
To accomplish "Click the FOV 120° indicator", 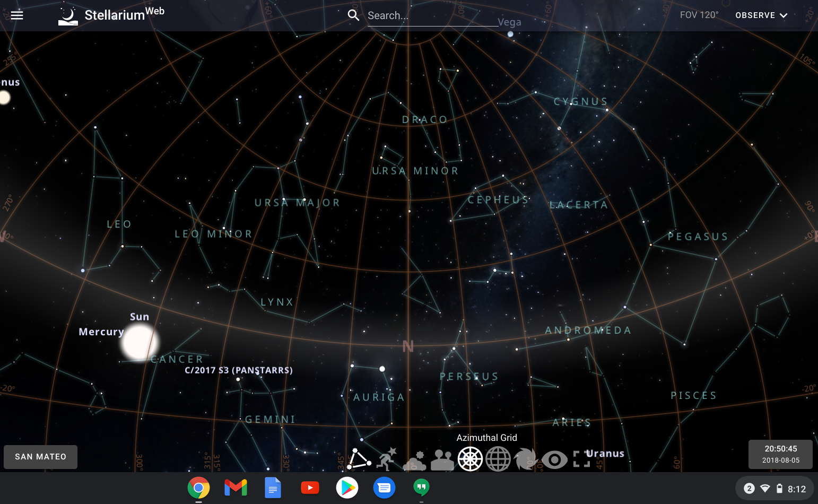I will point(699,15).
